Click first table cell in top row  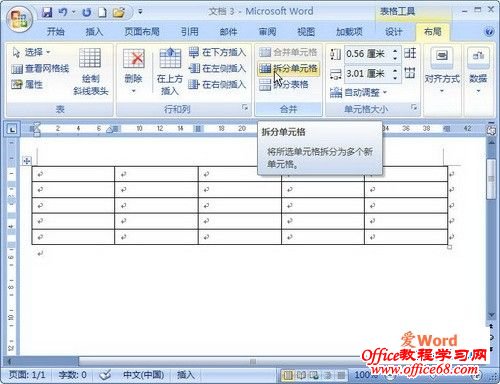click(x=73, y=174)
